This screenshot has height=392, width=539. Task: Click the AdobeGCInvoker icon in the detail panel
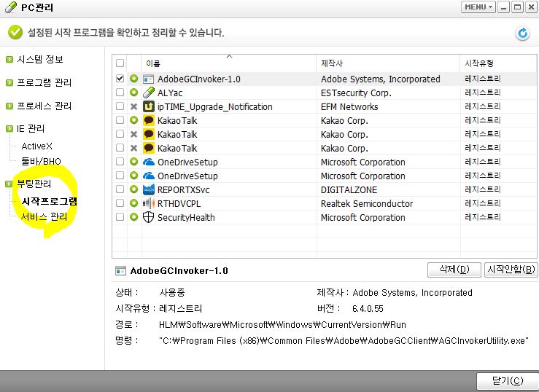(x=120, y=271)
